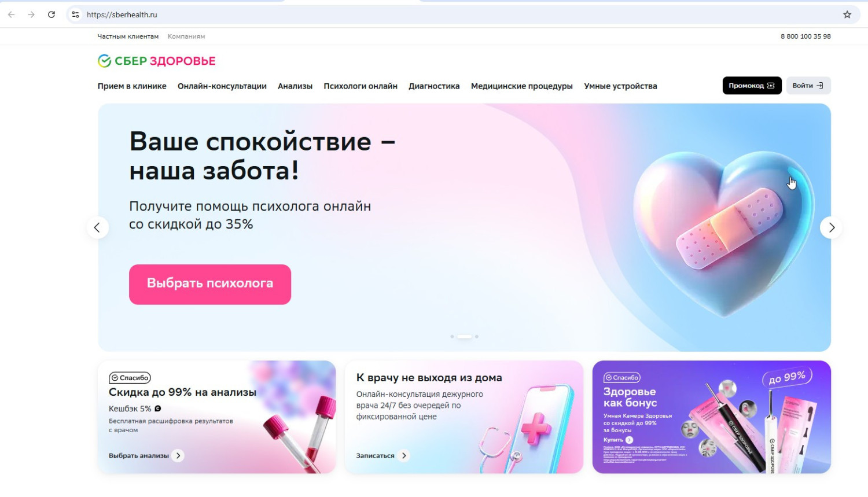The width and height of the screenshot is (868, 497).
Task: Open the Анализы menu item
Action: [x=295, y=86]
